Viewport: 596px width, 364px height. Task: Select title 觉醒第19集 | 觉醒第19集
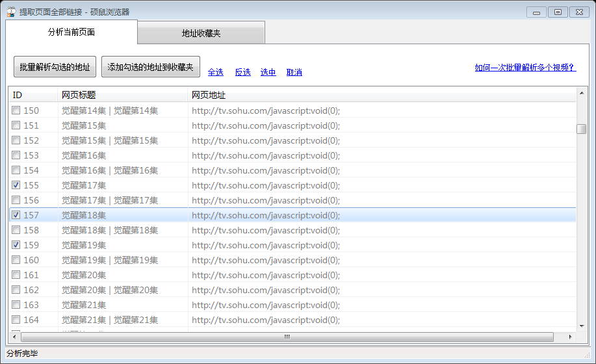point(109,260)
